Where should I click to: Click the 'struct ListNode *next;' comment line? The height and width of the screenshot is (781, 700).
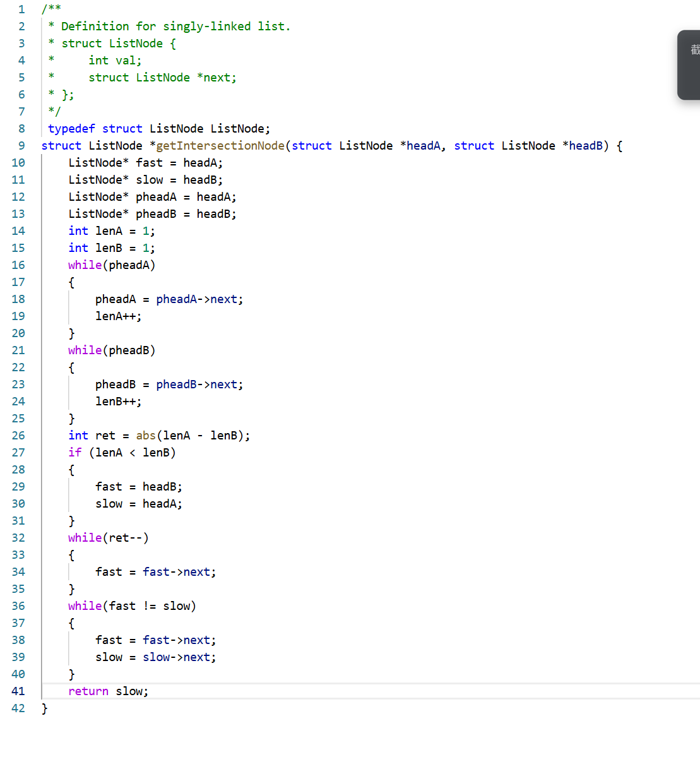pos(162,78)
